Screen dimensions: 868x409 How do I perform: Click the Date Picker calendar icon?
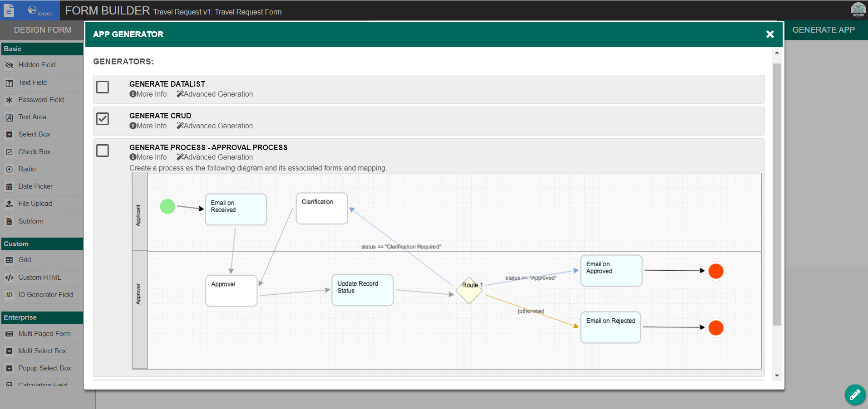pos(9,186)
